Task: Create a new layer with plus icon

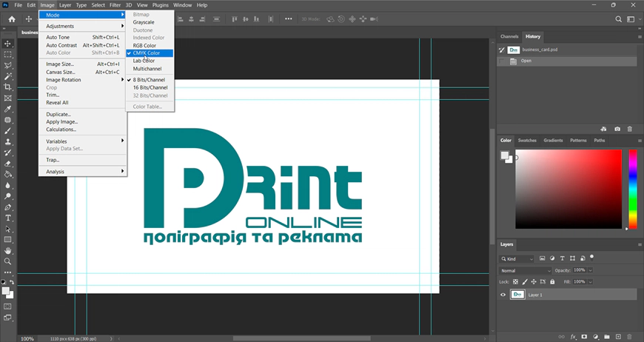Action: [618, 337]
